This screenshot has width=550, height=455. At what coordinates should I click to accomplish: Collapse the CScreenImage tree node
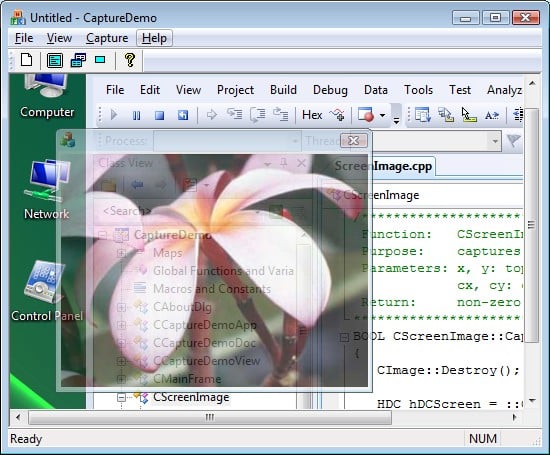(121, 397)
